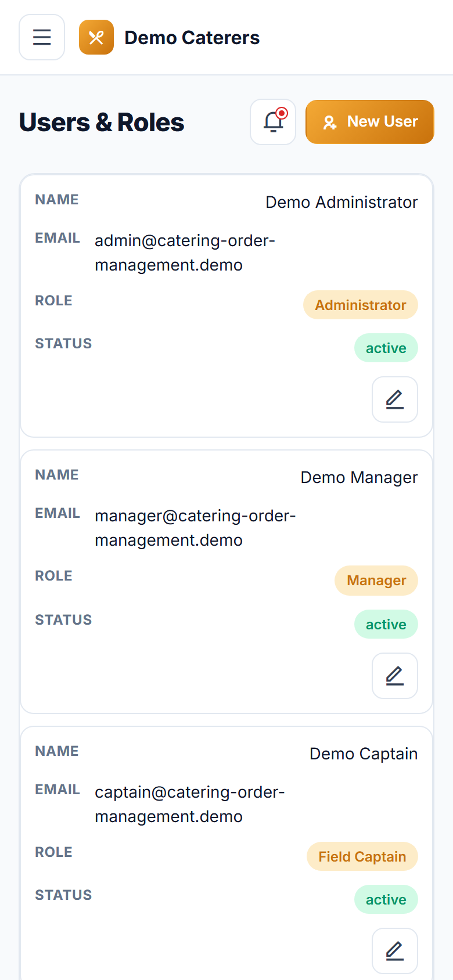
Task: Click admin@catering-order-management.demo email
Action: point(185,253)
